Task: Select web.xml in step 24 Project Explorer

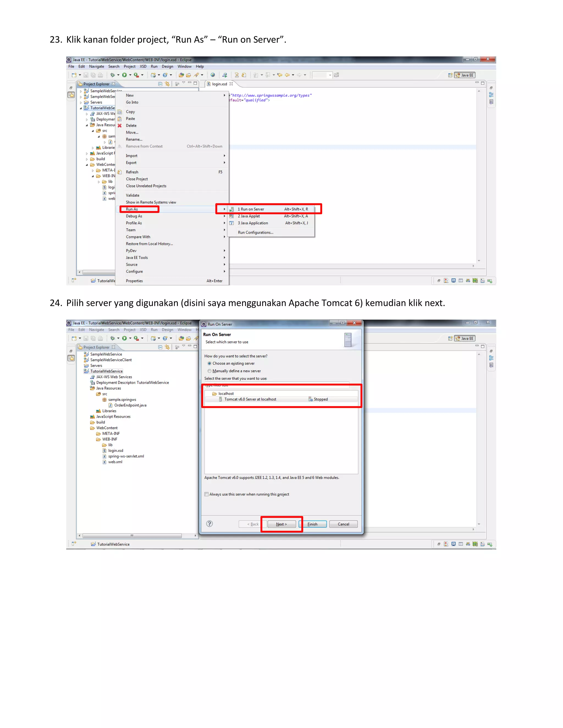Action: tap(112, 462)
